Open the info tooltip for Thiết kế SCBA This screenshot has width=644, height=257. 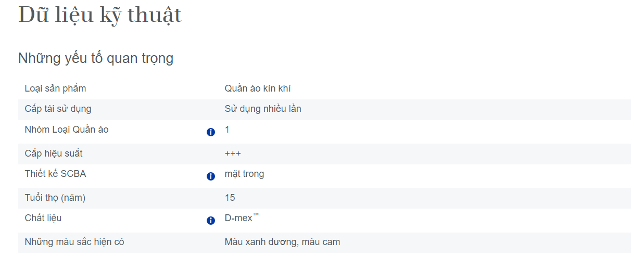(x=211, y=176)
